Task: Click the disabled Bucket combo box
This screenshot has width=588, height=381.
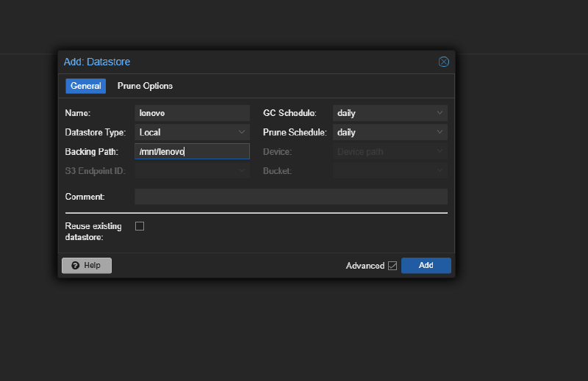Action: click(x=390, y=171)
